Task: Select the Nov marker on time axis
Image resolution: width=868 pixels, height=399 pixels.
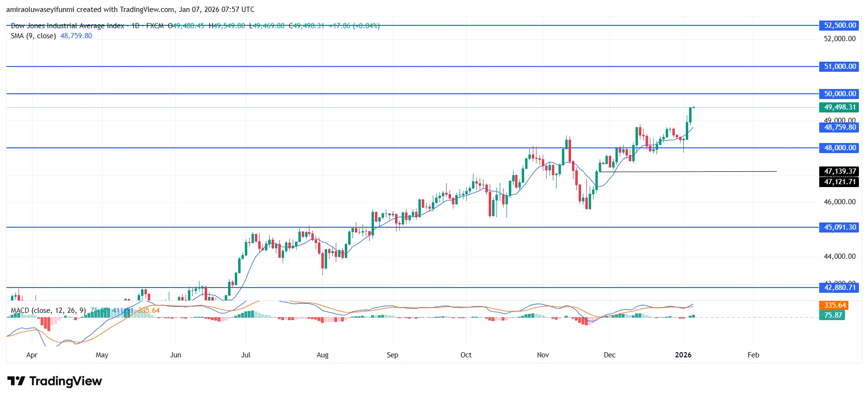Action: tap(543, 355)
